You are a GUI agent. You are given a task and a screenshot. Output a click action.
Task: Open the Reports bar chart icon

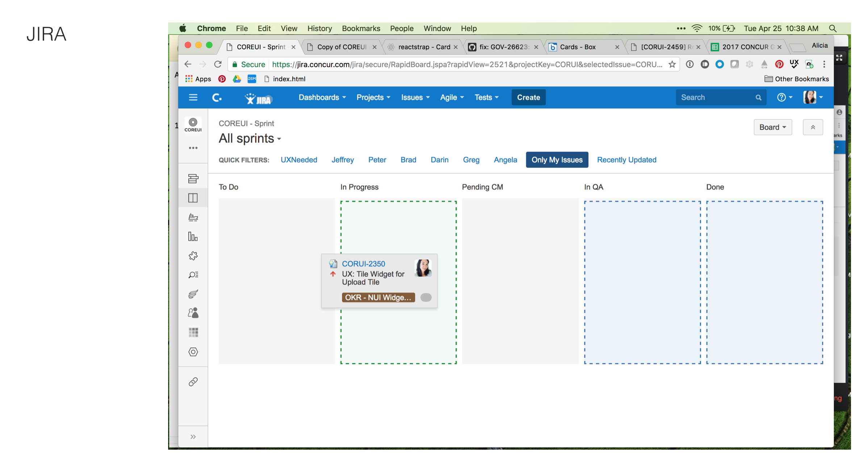[193, 236]
